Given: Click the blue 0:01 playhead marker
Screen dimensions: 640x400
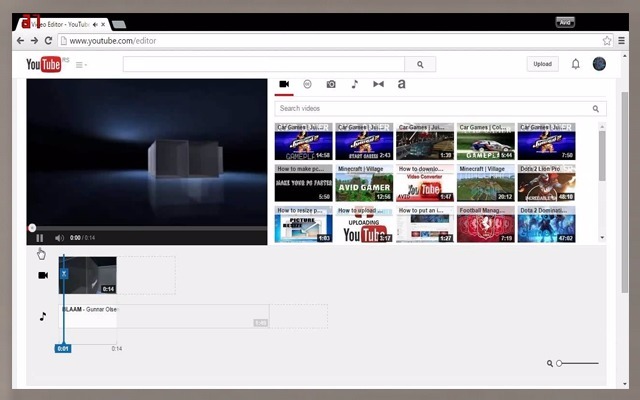Looking at the screenshot, I should (x=63, y=348).
